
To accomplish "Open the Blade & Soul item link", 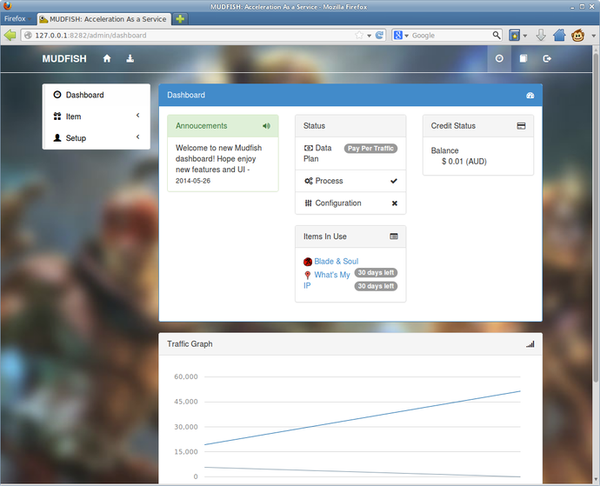I will tap(336, 261).
